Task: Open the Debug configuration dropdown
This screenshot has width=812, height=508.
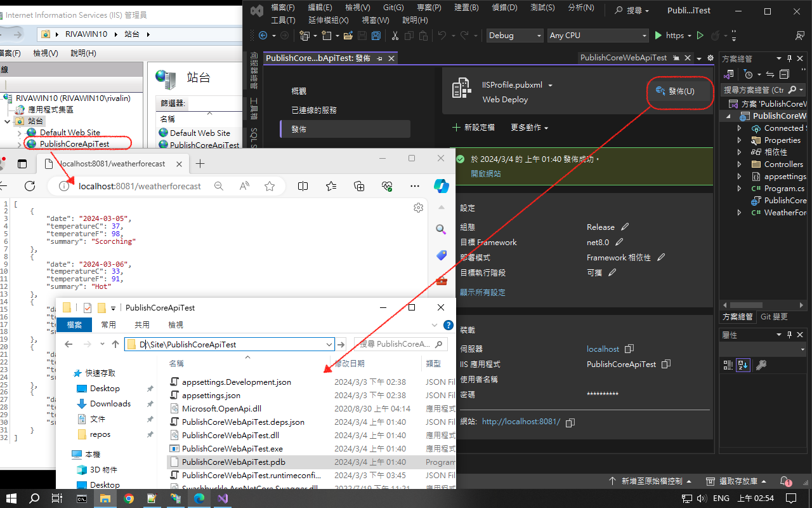Action: coord(514,35)
